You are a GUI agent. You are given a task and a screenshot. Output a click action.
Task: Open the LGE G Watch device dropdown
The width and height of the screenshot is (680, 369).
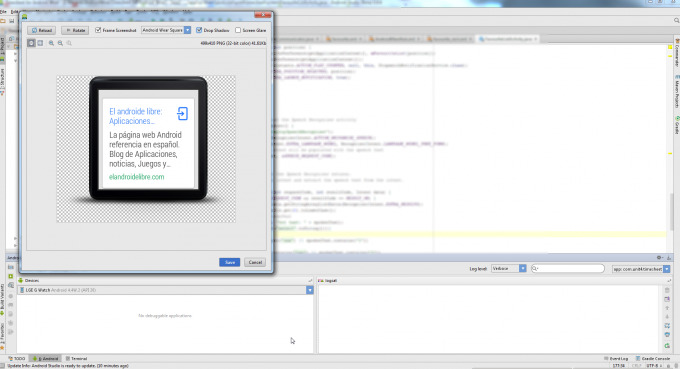click(165, 290)
